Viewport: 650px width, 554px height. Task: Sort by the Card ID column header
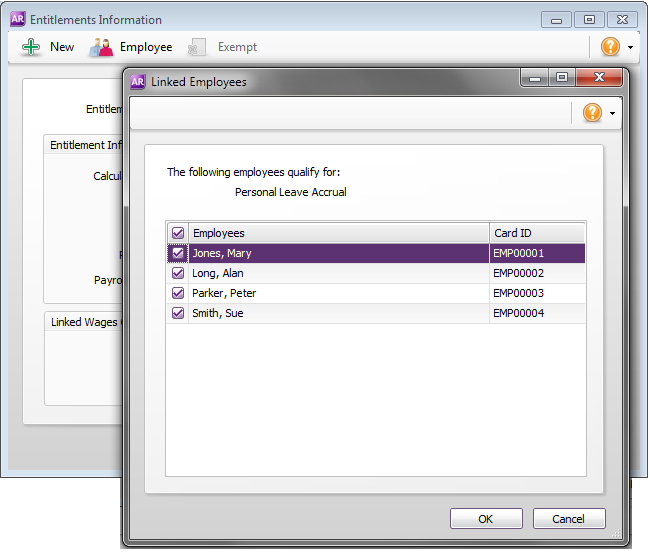point(536,233)
